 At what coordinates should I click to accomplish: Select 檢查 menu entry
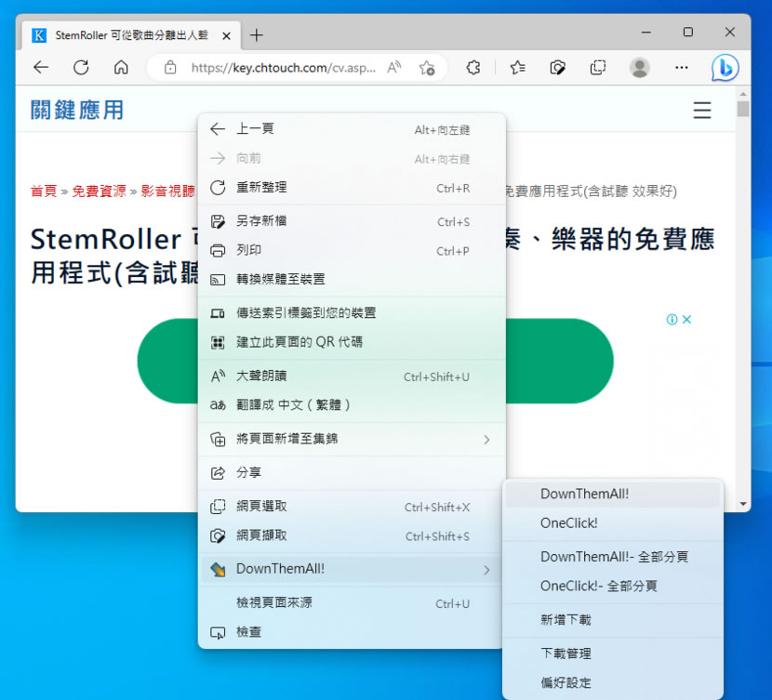point(352,632)
